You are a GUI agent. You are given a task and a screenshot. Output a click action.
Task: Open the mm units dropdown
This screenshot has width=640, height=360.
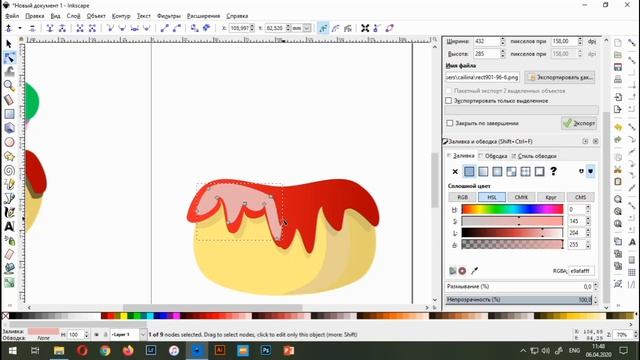click(307, 28)
